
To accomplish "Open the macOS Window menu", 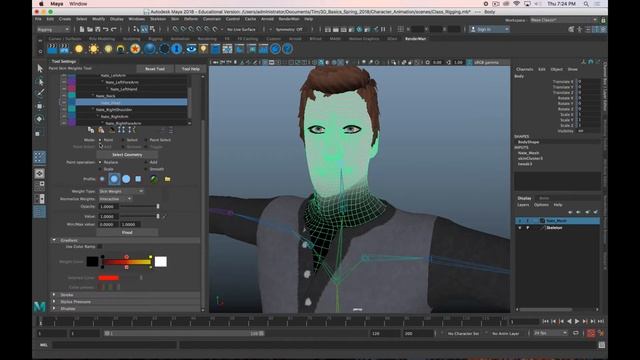I will point(78,4).
